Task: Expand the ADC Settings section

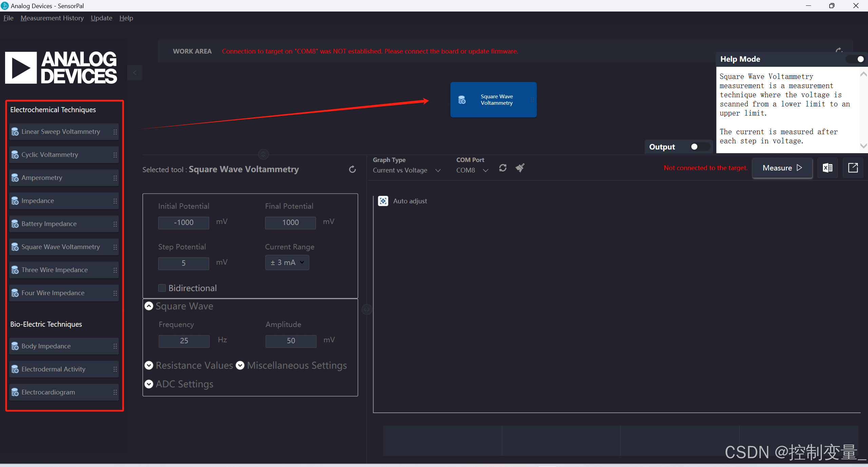Action: pos(149,384)
